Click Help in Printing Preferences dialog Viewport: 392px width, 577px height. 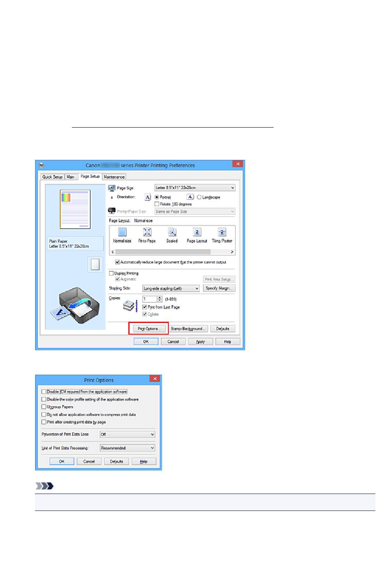click(227, 342)
